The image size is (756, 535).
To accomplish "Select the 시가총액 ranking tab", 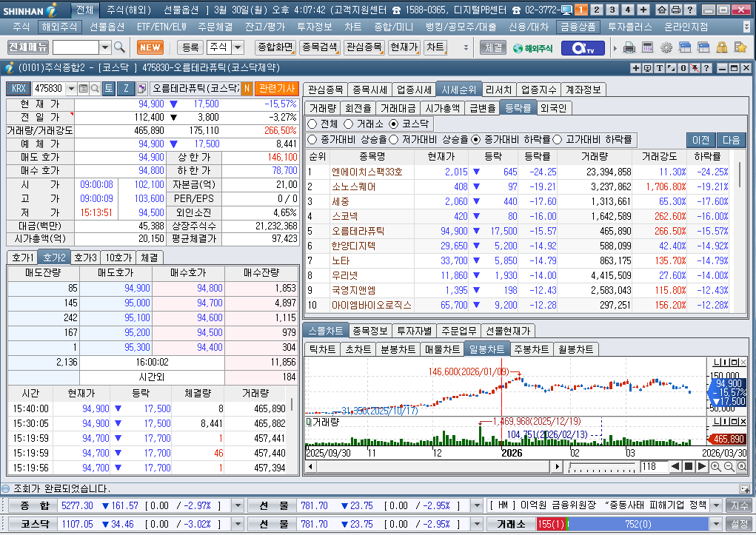I will tap(442, 108).
